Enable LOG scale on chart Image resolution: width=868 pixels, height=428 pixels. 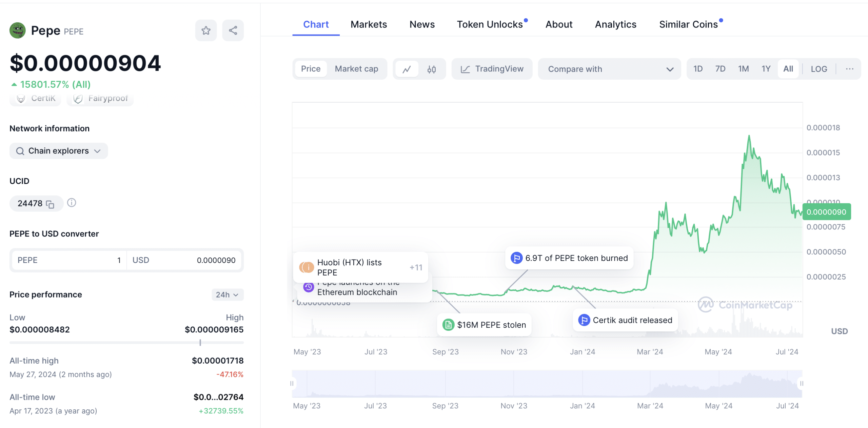click(819, 69)
